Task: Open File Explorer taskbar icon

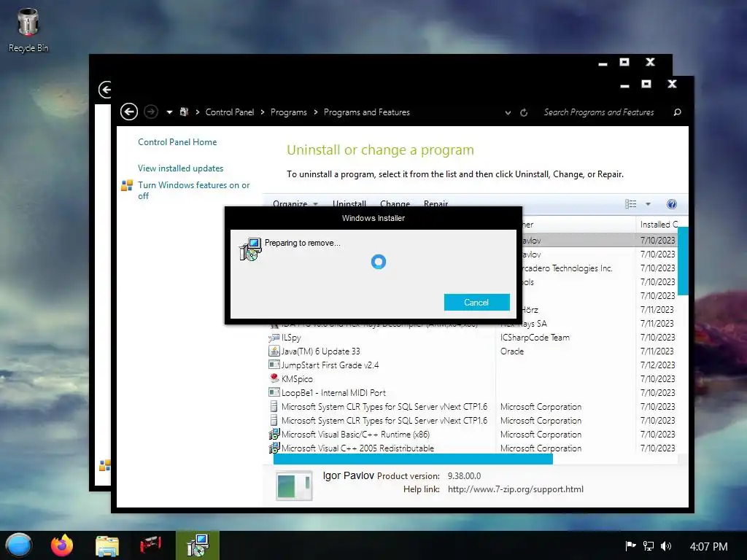Action: coord(107,545)
